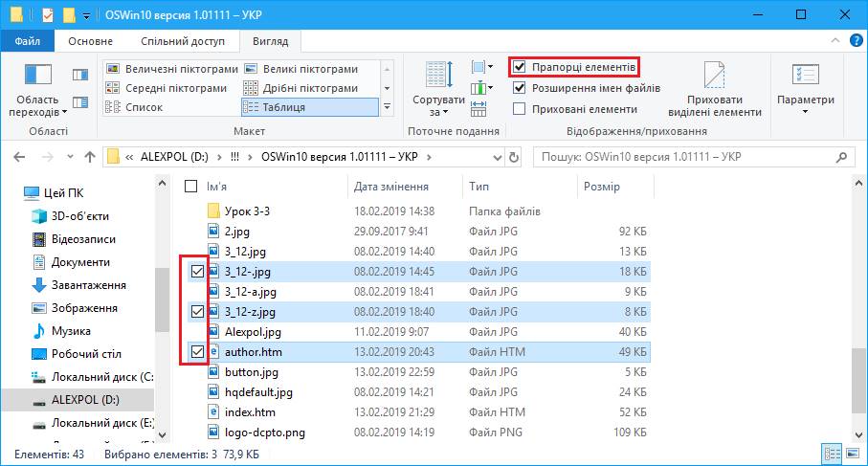Open Help with the question mark icon
Image resolution: width=868 pixels, height=466 pixels.
coord(856,40)
